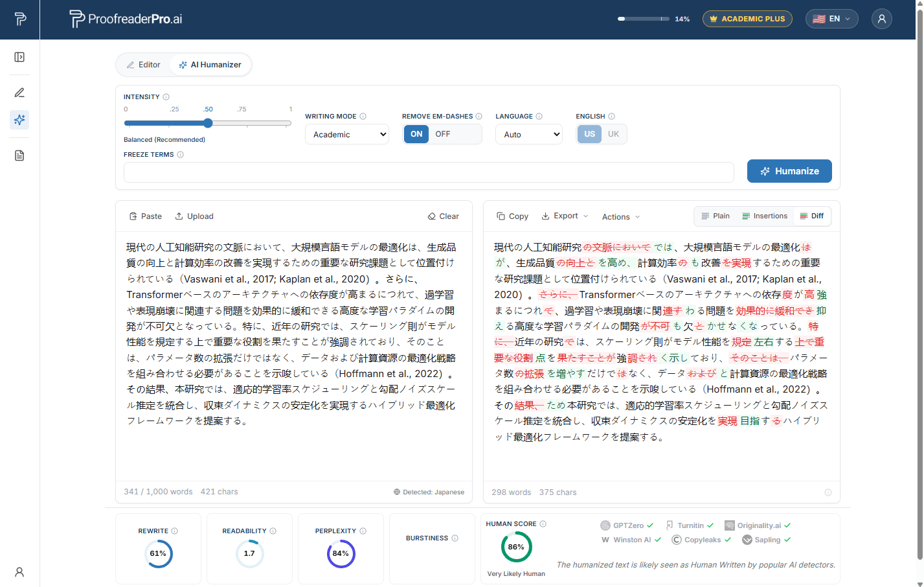Click the Readability info icon
Screen dimensions: 924x587
[273, 531]
